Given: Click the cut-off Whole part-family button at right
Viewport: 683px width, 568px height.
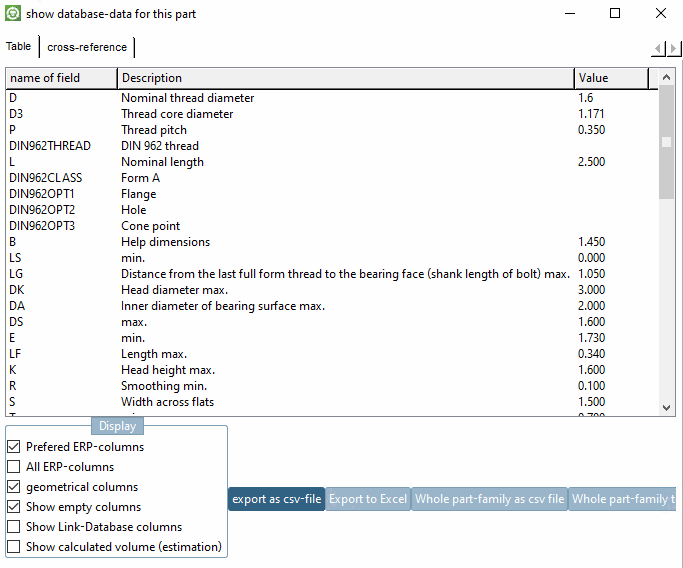Looking at the screenshot, I should (x=623, y=499).
